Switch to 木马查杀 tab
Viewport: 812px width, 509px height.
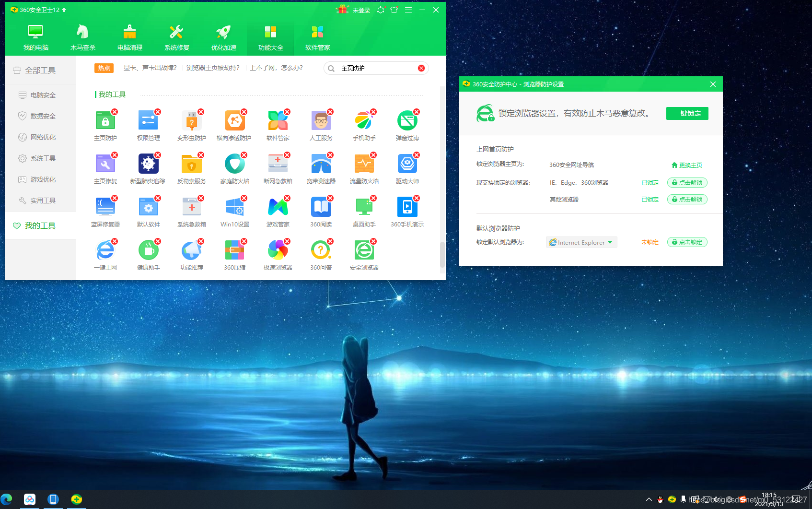[83, 37]
